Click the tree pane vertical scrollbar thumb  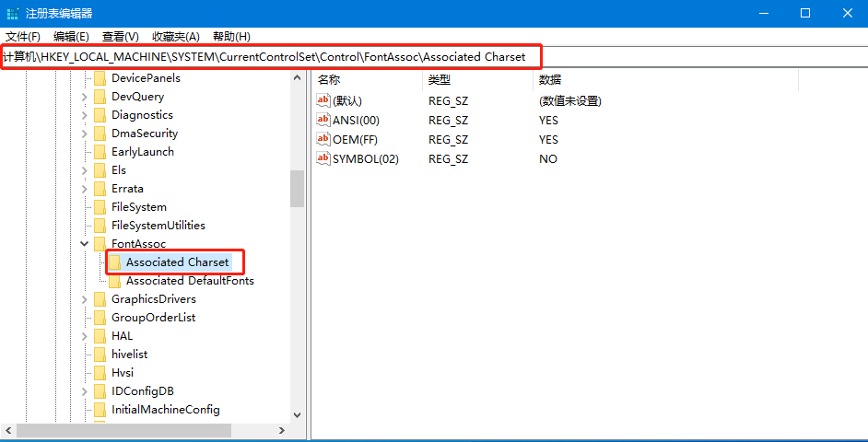(x=298, y=188)
